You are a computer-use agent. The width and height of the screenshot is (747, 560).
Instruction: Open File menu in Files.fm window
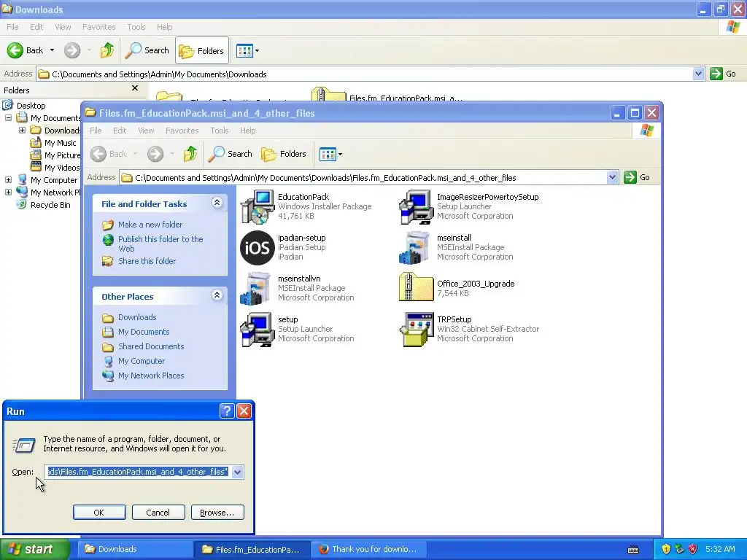[x=96, y=131]
